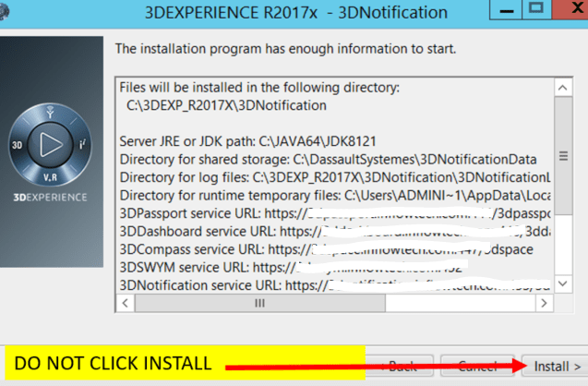Click the Cancel button
Image resolution: width=588 pixels, height=386 pixels.
pos(477,366)
